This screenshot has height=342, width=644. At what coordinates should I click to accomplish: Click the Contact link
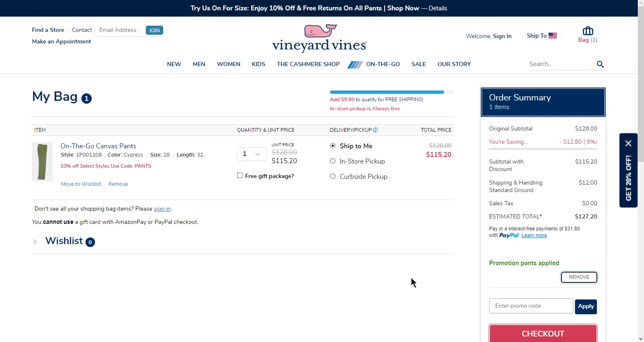click(x=82, y=30)
